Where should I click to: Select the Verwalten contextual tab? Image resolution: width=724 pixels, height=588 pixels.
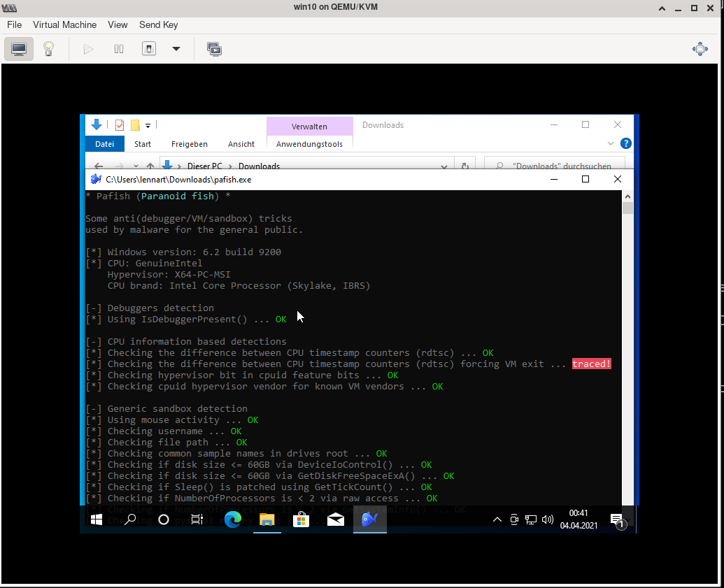pyautogui.click(x=309, y=127)
